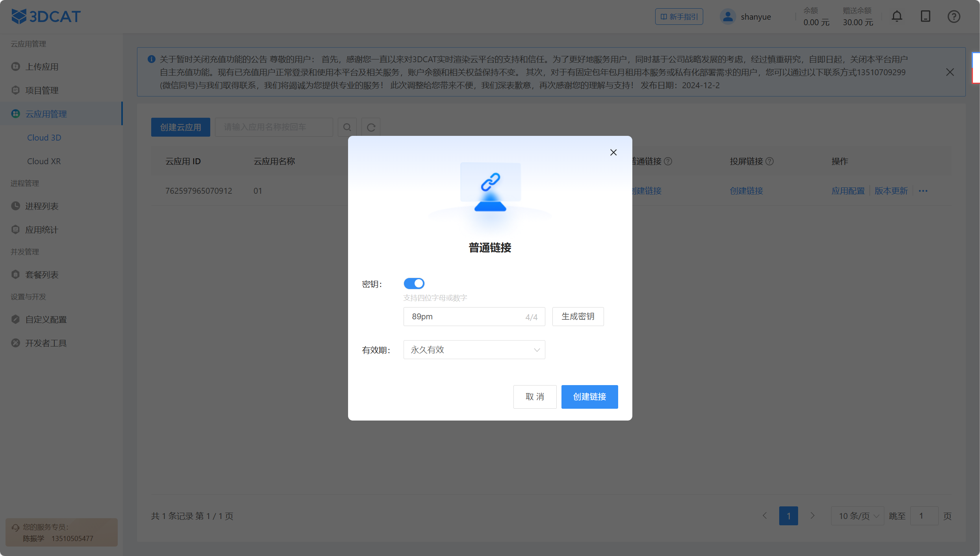Click the refresh list icon

[x=371, y=127]
